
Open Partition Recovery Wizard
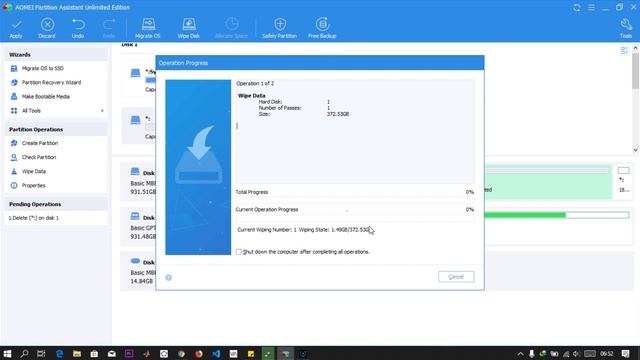point(51,82)
